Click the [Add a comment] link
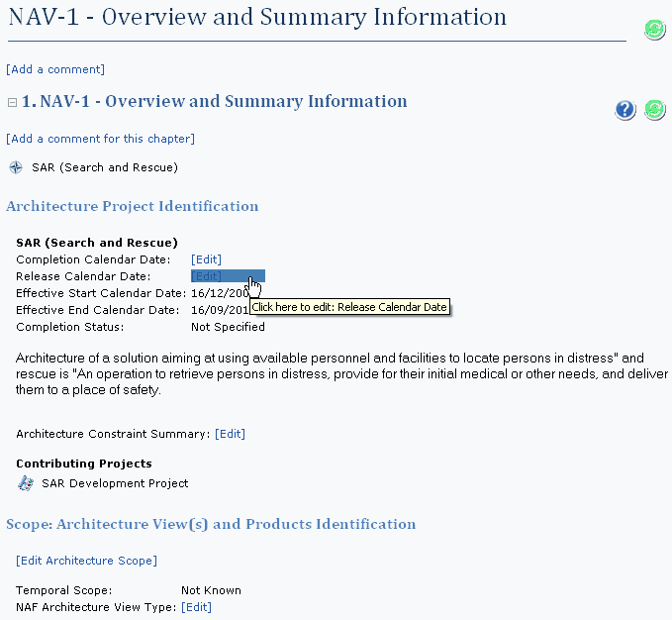The height and width of the screenshot is (620, 672). (55, 69)
